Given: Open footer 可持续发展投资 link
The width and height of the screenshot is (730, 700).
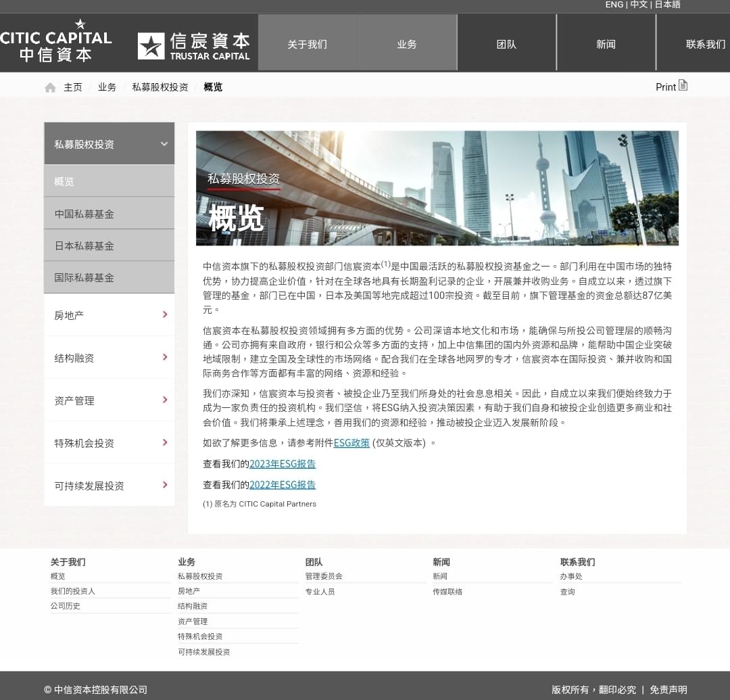Looking at the screenshot, I should pyautogui.click(x=204, y=652).
